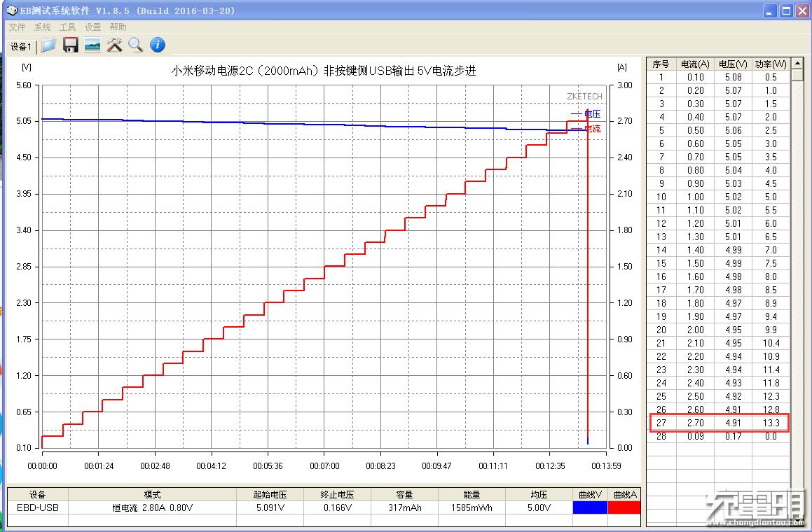Click the 模式 header in summary table
Screen dimensions: 812x532
coord(152,495)
